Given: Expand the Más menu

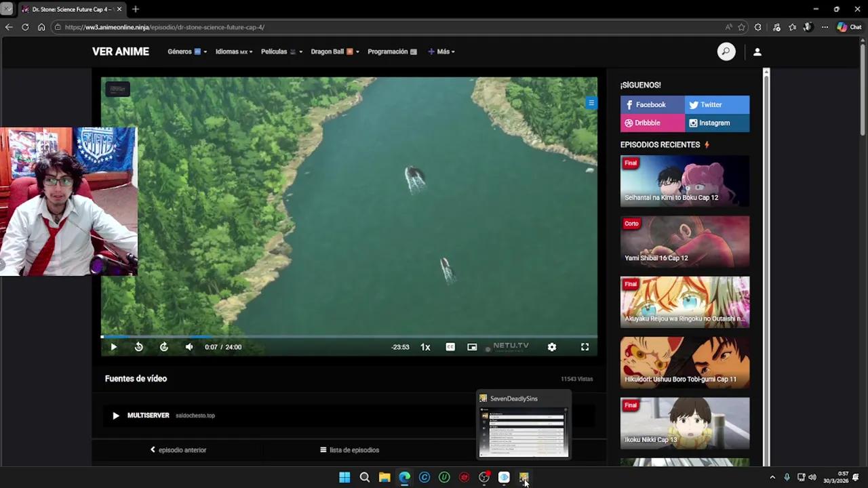Looking at the screenshot, I should [x=441, y=52].
